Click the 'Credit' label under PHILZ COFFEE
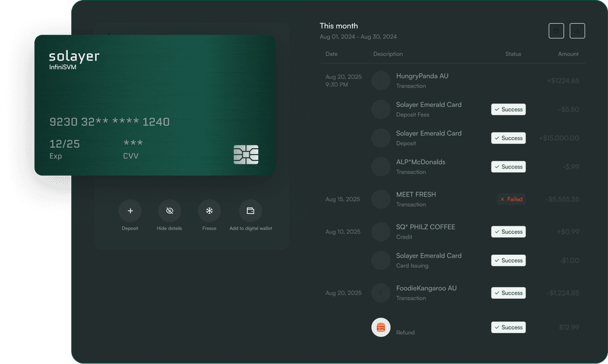The height and width of the screenshot is (364, 608). [x=404, y=238]
